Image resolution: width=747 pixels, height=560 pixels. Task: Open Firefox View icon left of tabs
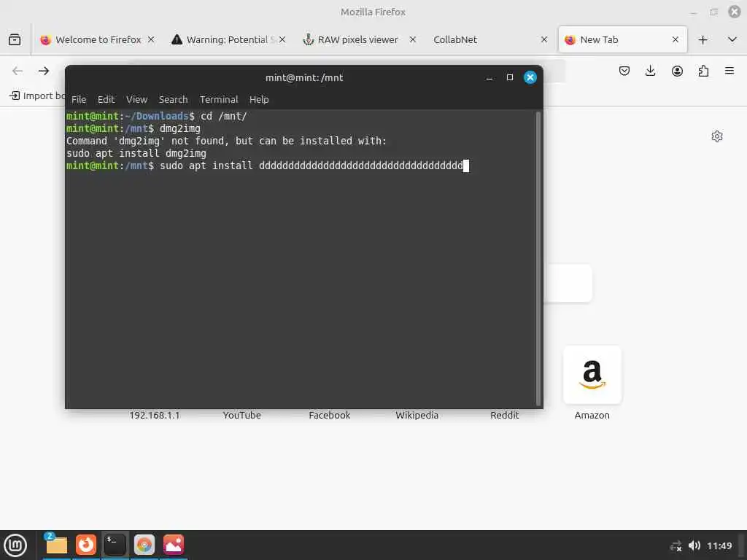15,39
